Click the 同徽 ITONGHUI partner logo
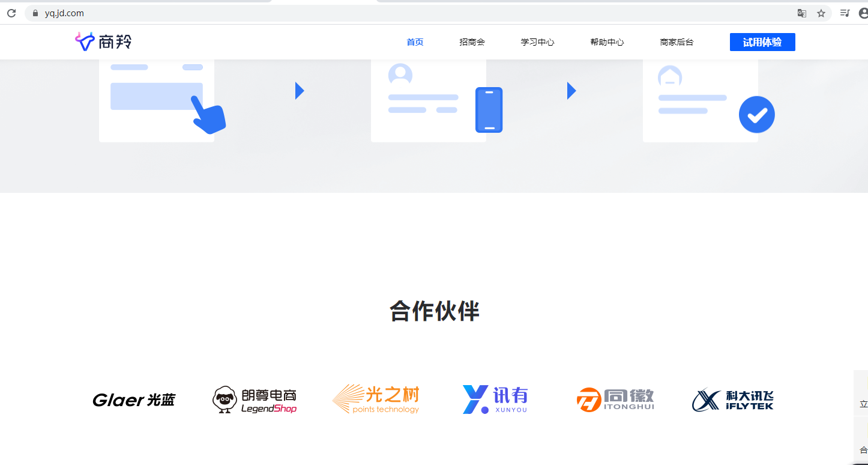Image resolution: width=868 pixels, height=465 pixels. coord(615,400)
